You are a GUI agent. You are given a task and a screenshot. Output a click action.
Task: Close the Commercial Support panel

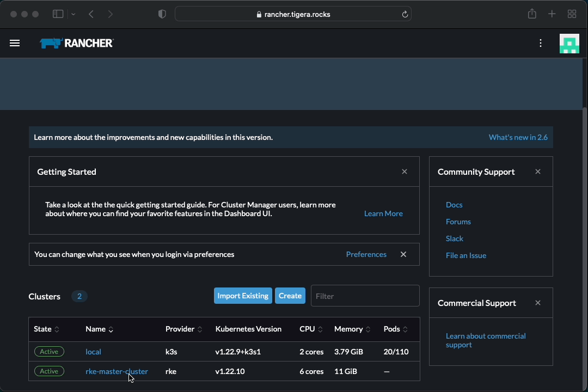tap(538, 303)
